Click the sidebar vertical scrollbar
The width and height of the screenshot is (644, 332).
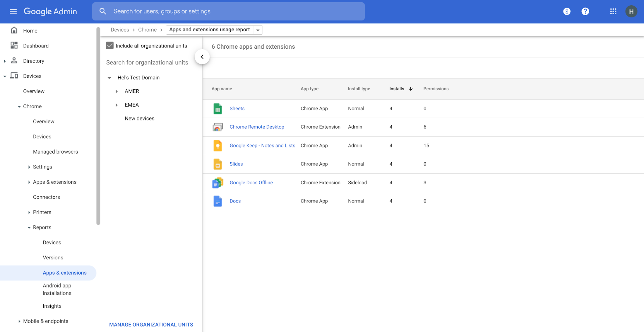coord(98,126)
